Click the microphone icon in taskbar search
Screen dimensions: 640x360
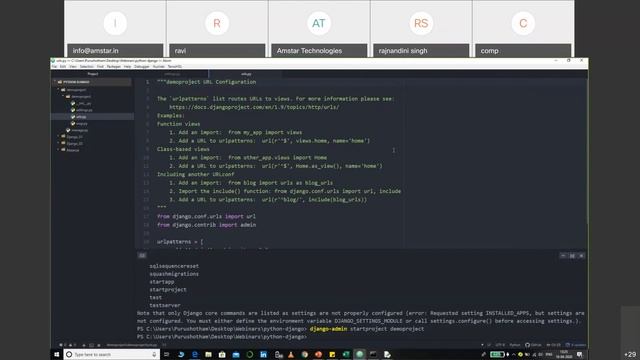154,355
